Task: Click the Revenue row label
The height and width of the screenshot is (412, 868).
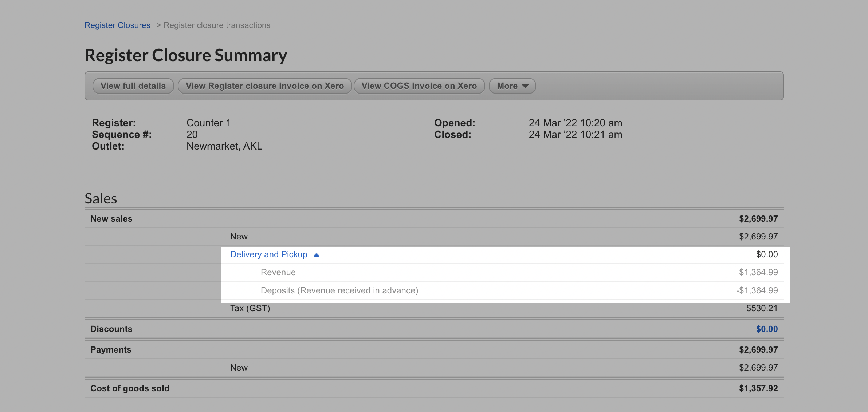Action: (278, 272)
